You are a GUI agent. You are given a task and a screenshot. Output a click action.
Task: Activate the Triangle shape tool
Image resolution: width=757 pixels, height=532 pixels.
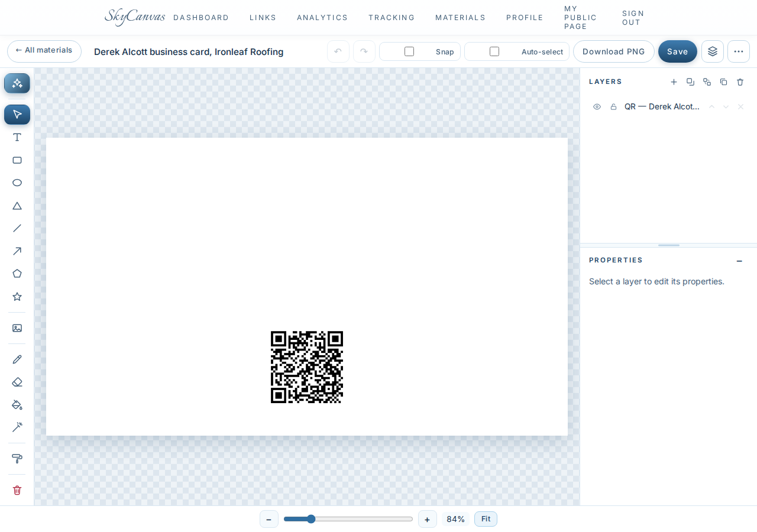click(17, 206)
